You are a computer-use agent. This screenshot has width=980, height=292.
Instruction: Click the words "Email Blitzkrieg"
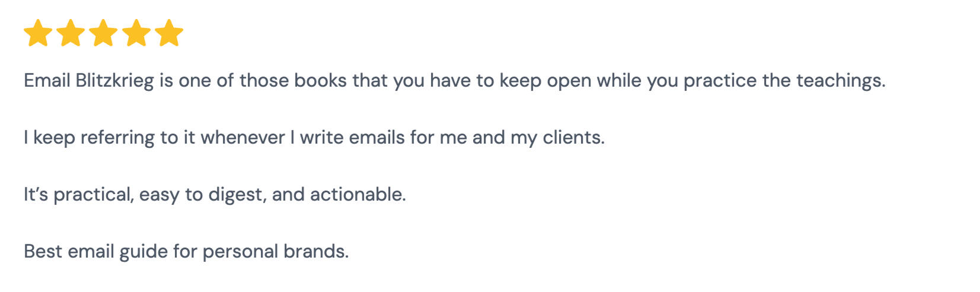pos(89,81)
